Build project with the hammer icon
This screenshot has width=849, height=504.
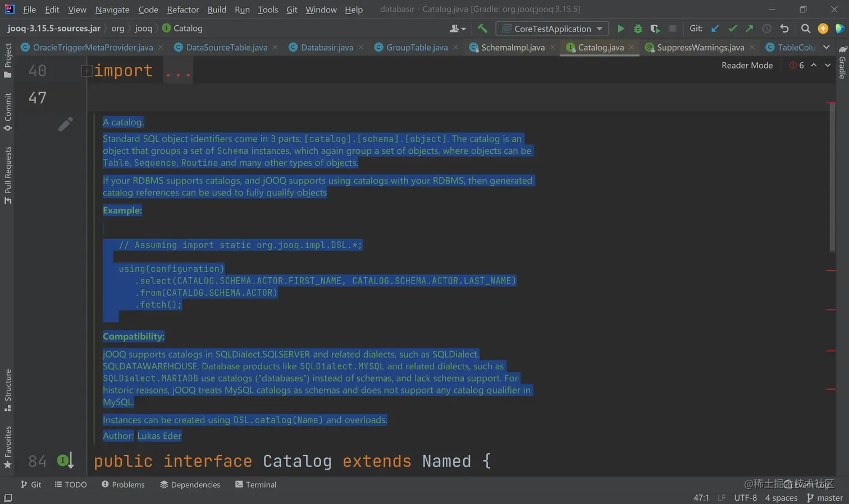click(x=482, y=29)
